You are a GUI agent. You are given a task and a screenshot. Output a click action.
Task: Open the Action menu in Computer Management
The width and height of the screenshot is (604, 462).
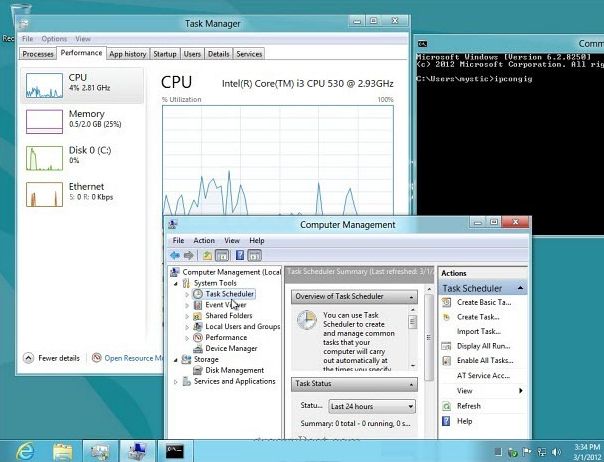204,240
